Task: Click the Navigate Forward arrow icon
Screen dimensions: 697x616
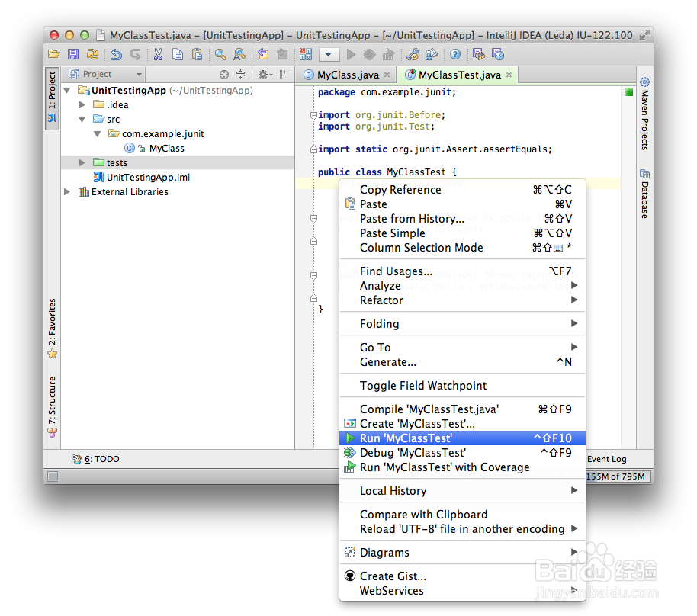Action: click(282, 54)
